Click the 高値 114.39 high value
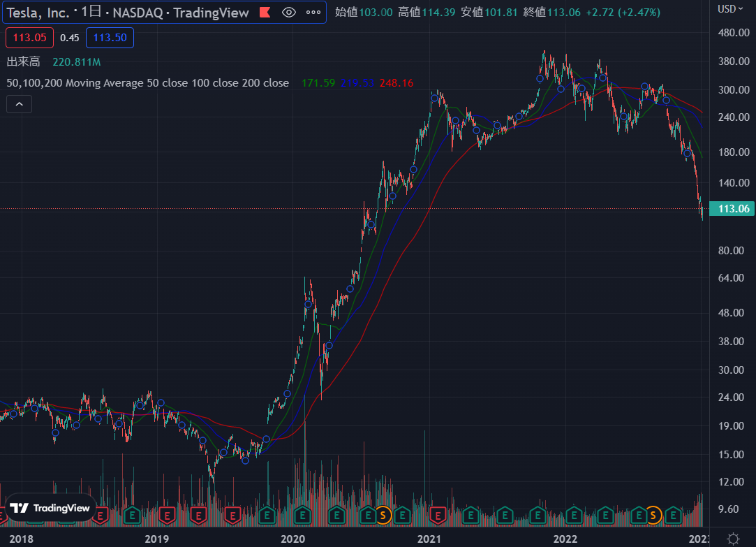The width and height of the screenshot is (756, 547). coord(427,12)
